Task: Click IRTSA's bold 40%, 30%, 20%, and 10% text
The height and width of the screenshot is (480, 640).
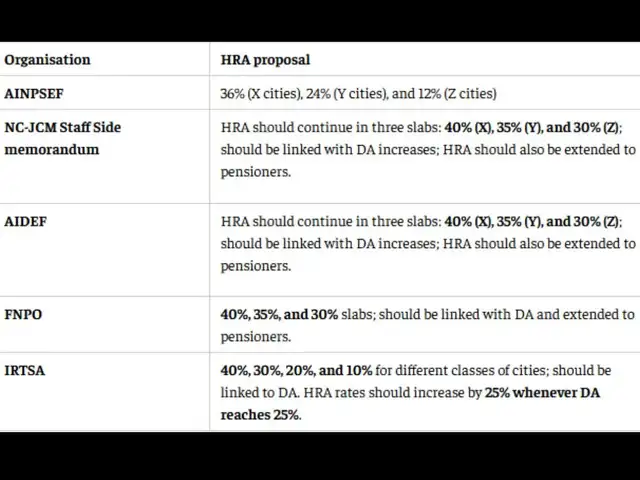Action: 296,371
